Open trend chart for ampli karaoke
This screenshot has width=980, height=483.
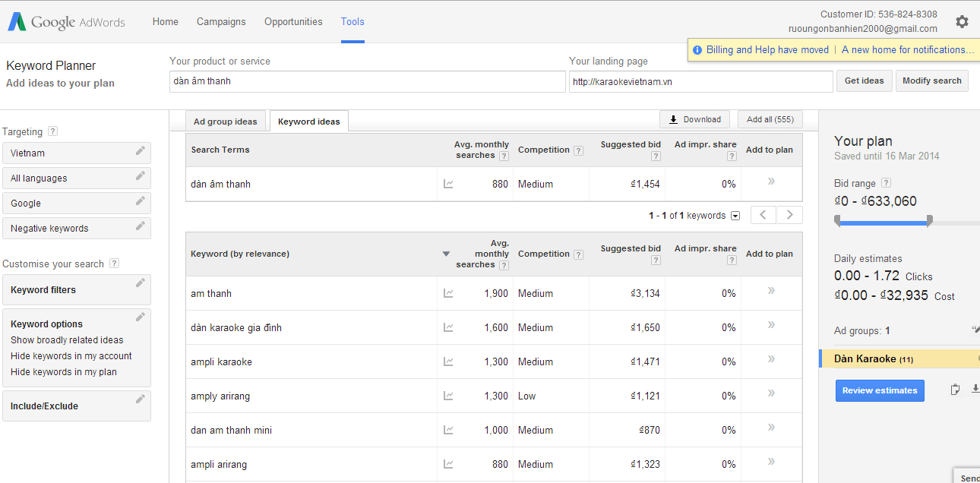click(x=448, y=361)
